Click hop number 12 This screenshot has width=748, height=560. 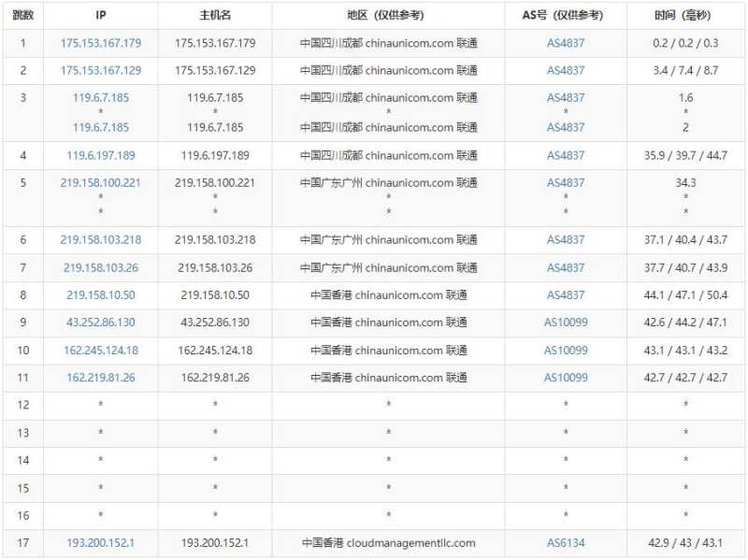(22, 405)
